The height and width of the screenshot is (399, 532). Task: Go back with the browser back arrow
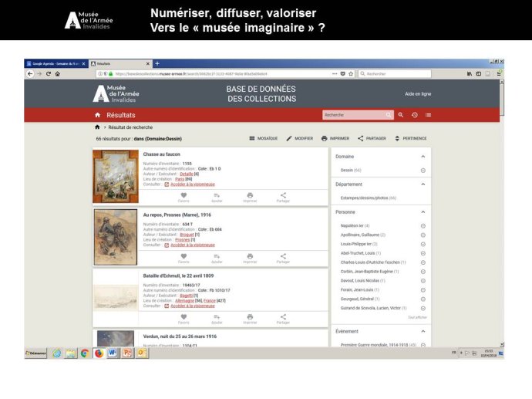30,73
